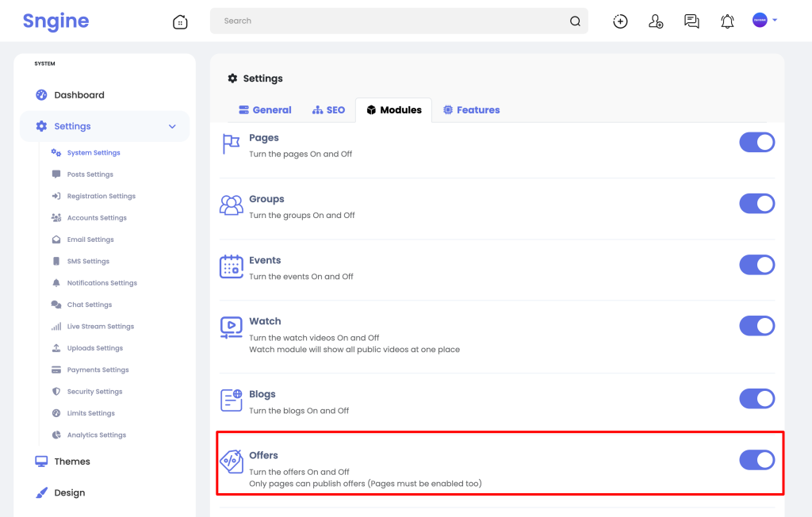Click the Blogs document icon
Image resolution: width=812 pixels, height=517 pixels.
click(x=231, y=400)
